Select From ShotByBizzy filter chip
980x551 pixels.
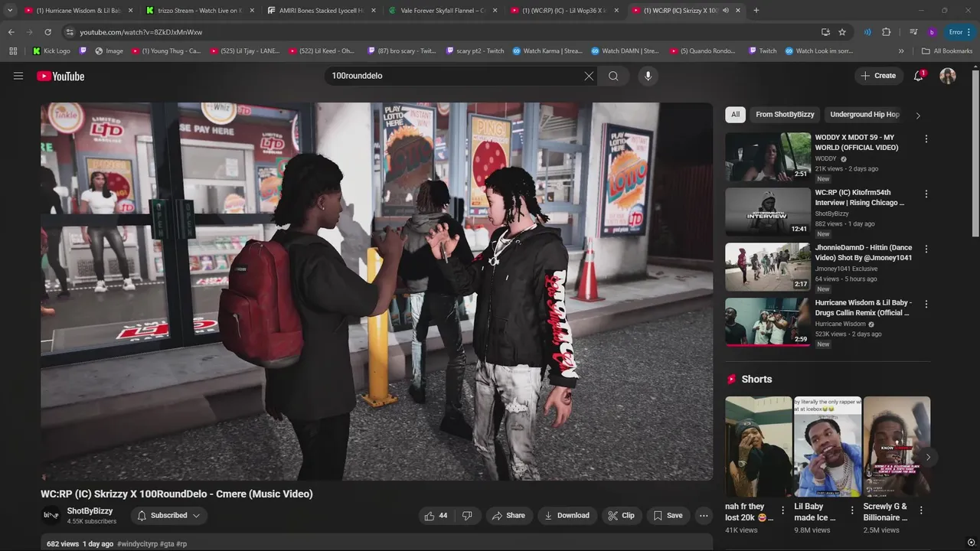pos(785,115)
